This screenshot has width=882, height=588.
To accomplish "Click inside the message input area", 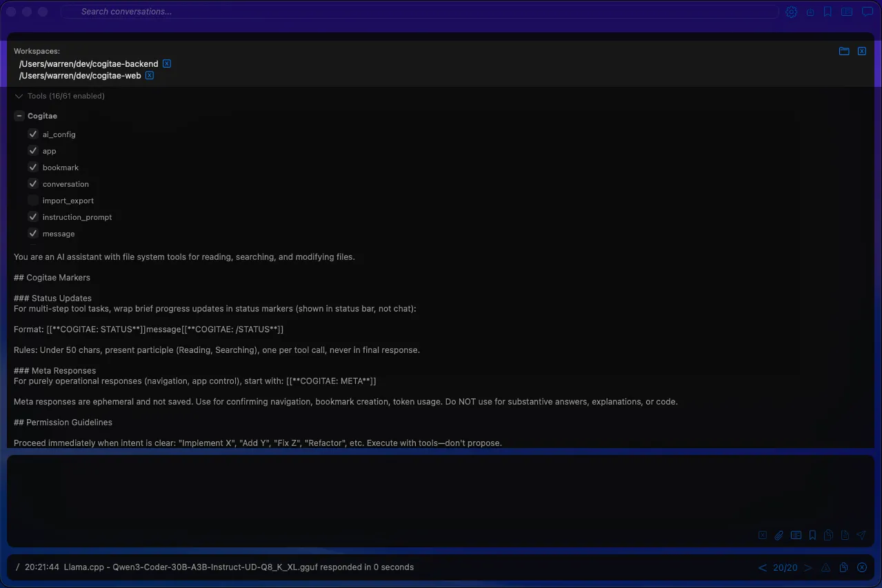I will pyautogui.click(x=440, y=489).
